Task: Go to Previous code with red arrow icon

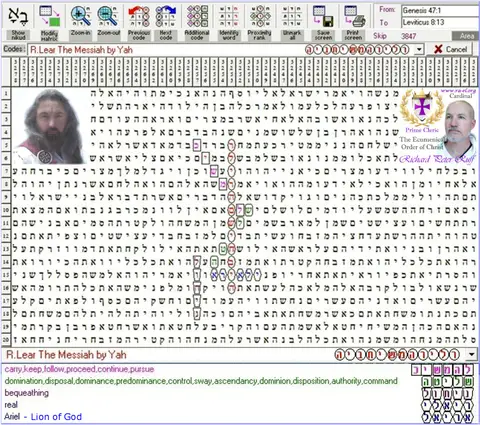Action: 139,17
